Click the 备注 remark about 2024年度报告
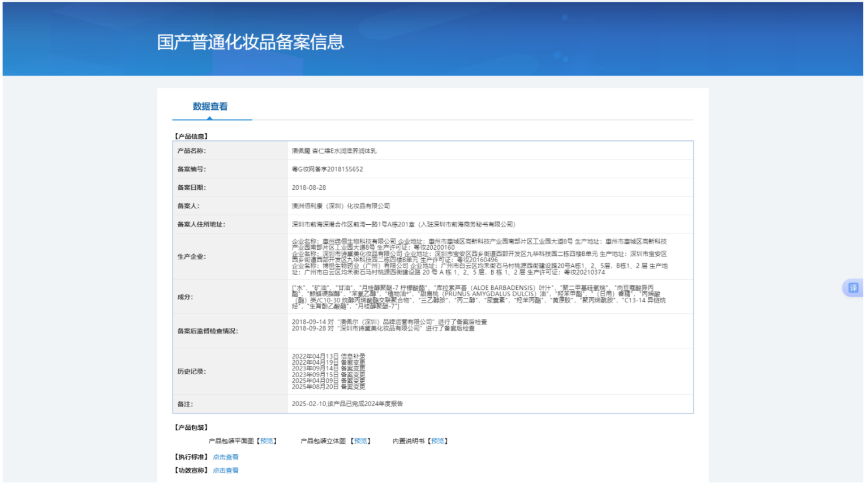Screen dimensions: 868x487 click(x=347, y=404)
